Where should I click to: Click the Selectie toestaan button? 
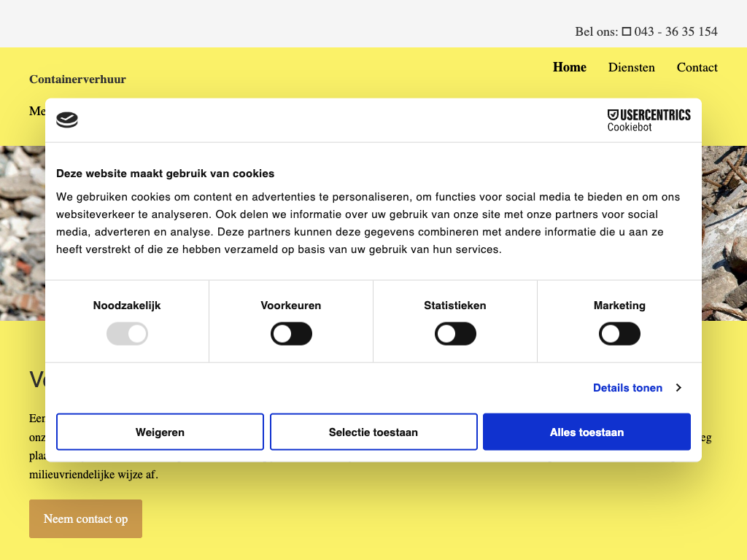pos(373,432)
